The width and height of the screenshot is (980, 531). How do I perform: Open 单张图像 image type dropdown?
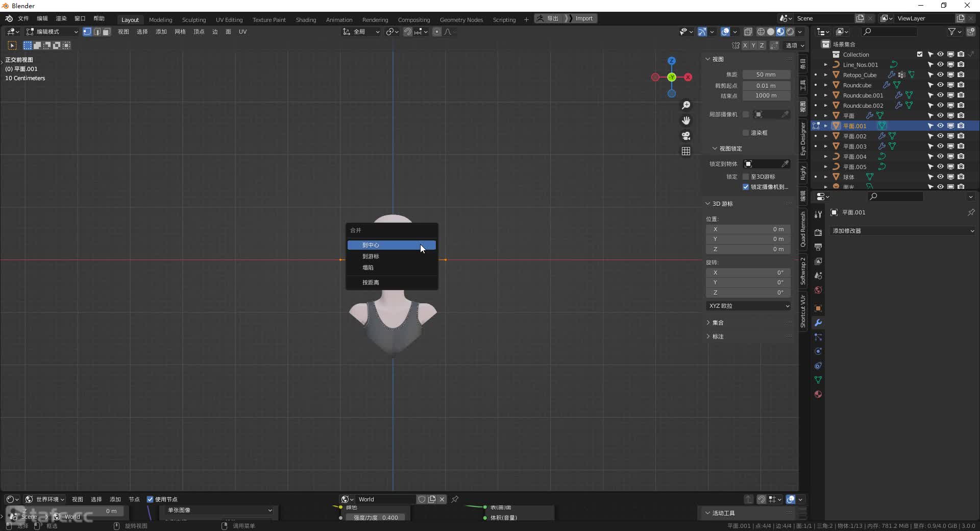pos(219,510)
